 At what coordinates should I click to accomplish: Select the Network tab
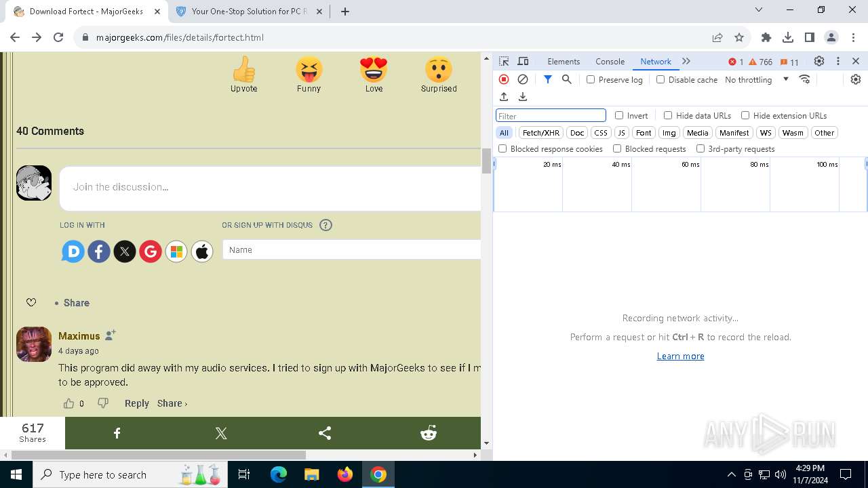click(656, 61)
